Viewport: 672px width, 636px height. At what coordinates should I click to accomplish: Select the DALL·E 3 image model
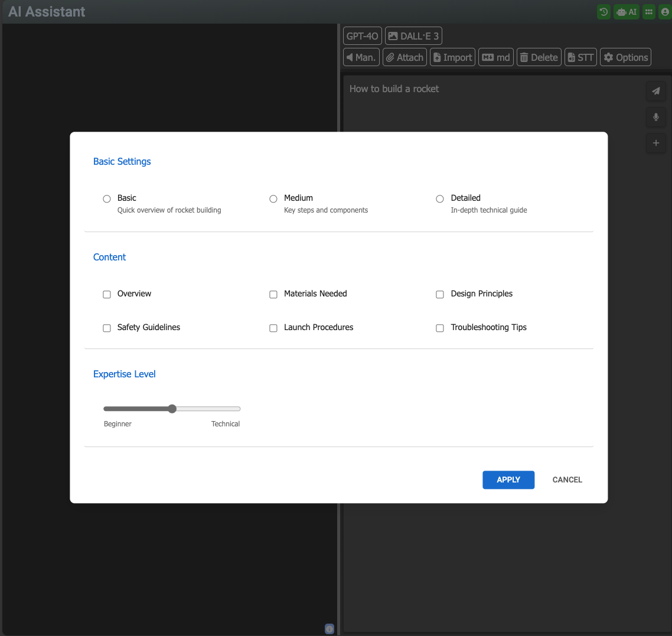point(413,36)
